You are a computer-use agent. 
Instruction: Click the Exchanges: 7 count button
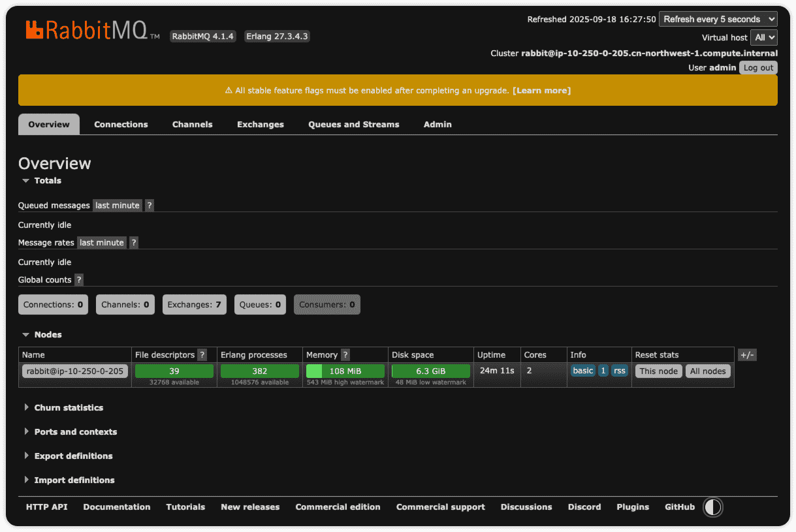tap(195, 305)
